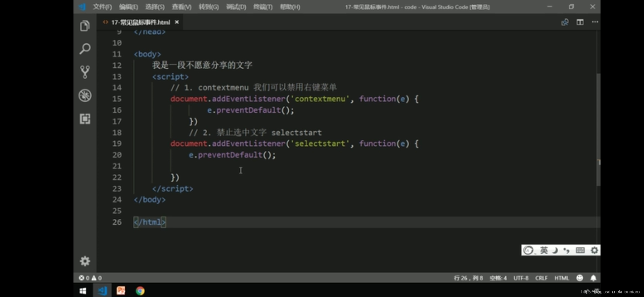Open the Source Control view

[85, 72]
